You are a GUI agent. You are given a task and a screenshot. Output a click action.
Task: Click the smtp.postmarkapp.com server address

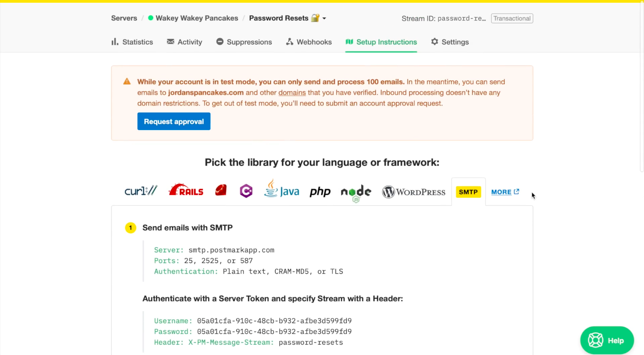point(231,250)
